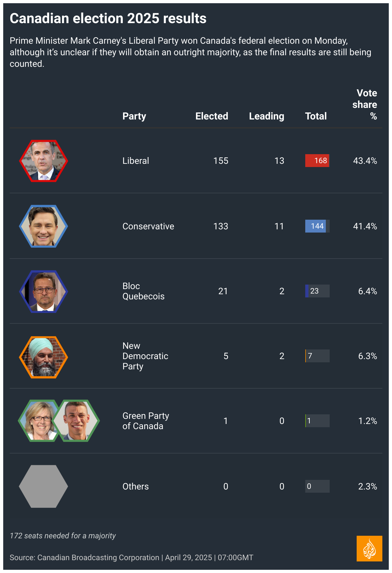Click the Conservative leader's blue hexagon photo
Image resolution: width=392 pixels, height=573 pixels.
[x=43, y=226]
